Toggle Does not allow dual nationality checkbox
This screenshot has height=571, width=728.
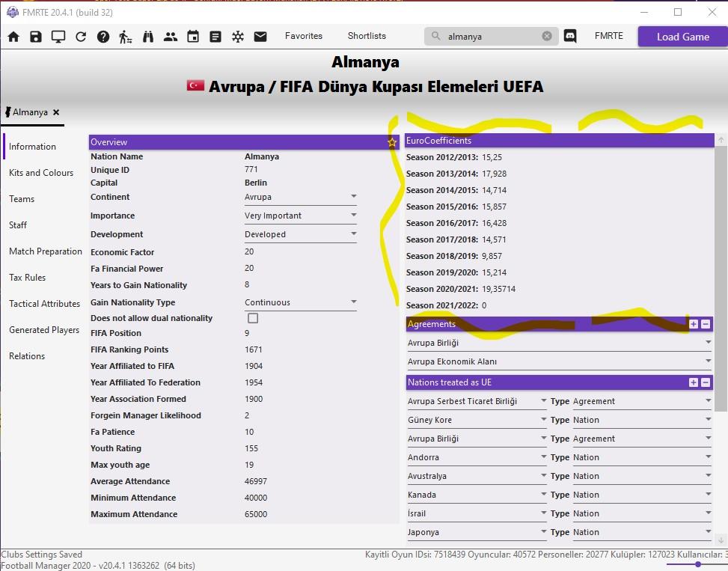point(253,318)
